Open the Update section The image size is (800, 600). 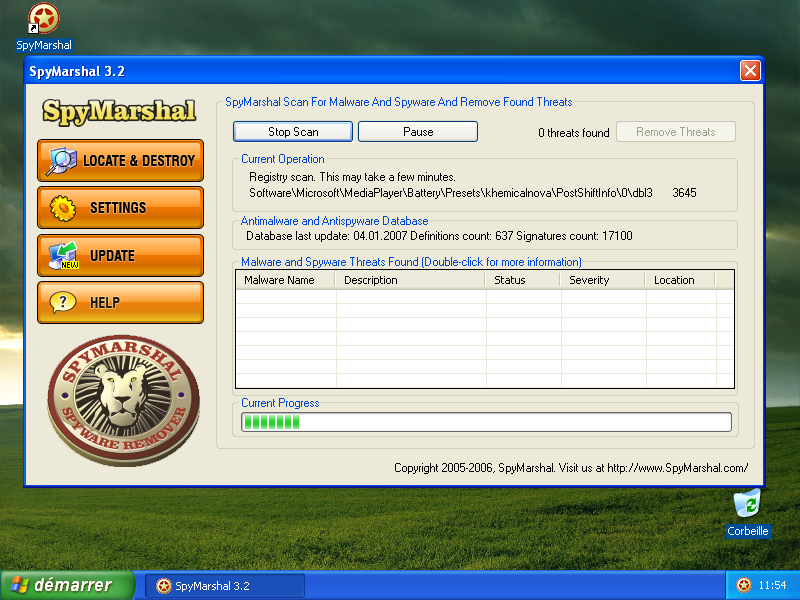coord(120,256)
